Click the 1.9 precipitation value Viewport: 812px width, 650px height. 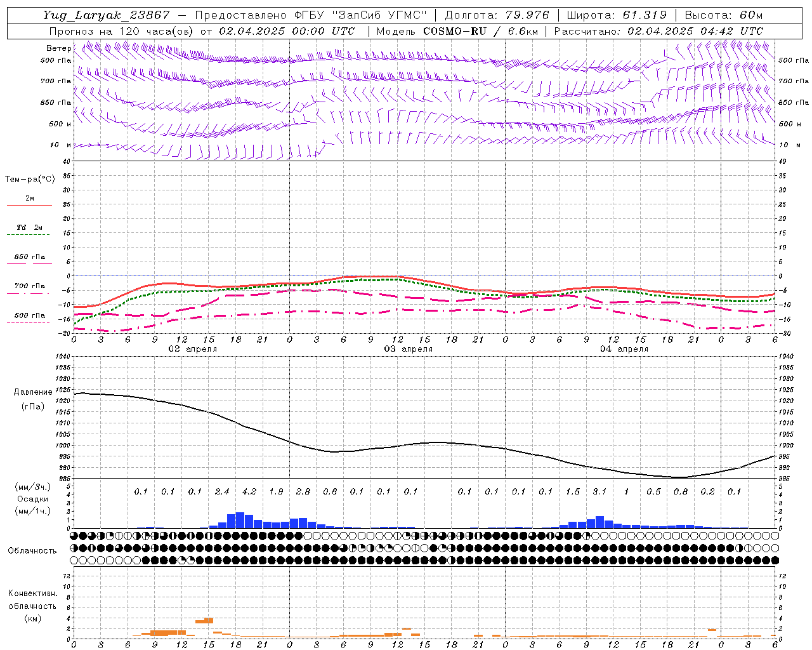276,492
